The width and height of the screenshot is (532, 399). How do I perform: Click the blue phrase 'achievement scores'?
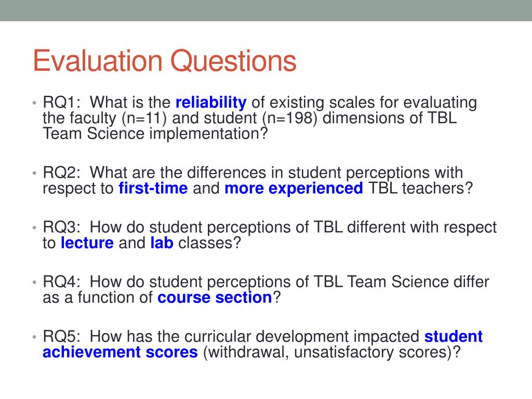tap(120, 352)
